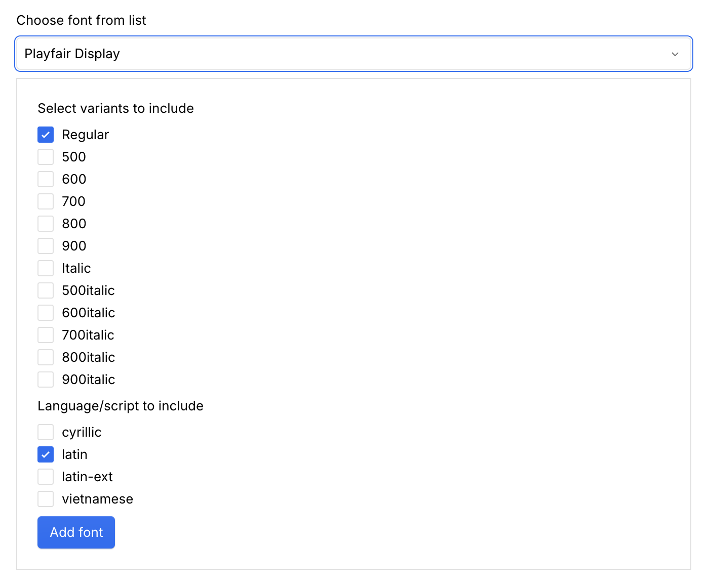Tick the 900italic checkbox
Screen dimensions: 707x588
(46, 380)
